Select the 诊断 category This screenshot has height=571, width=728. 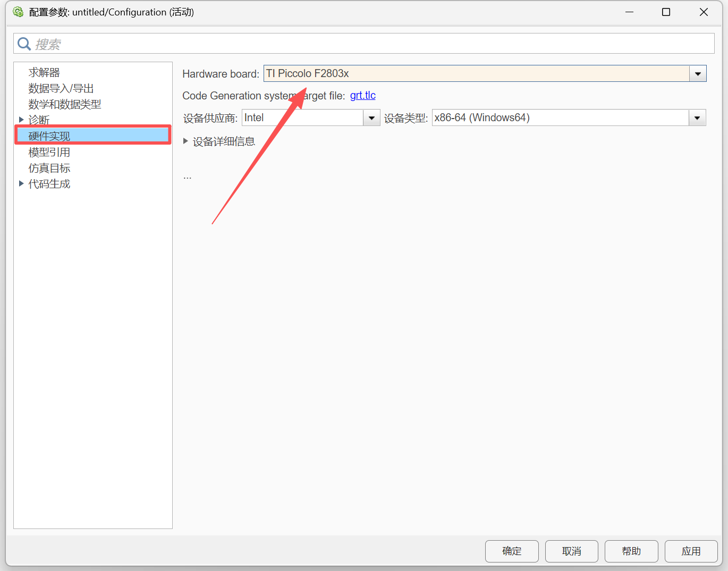[39, 120]
